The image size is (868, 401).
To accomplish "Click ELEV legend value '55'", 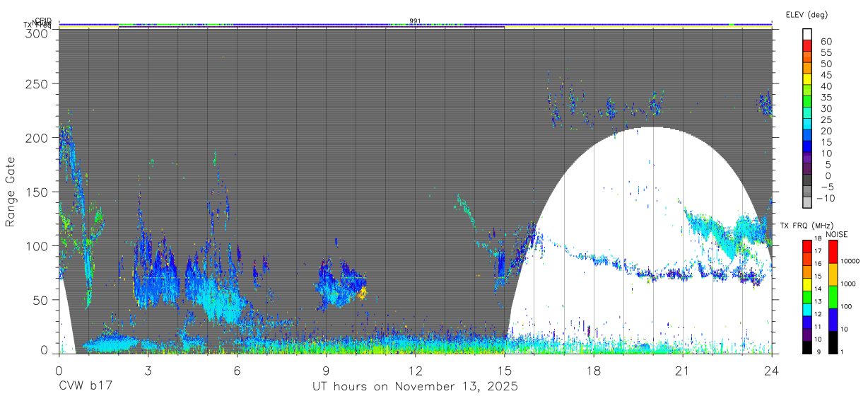I will pos(826,53).
